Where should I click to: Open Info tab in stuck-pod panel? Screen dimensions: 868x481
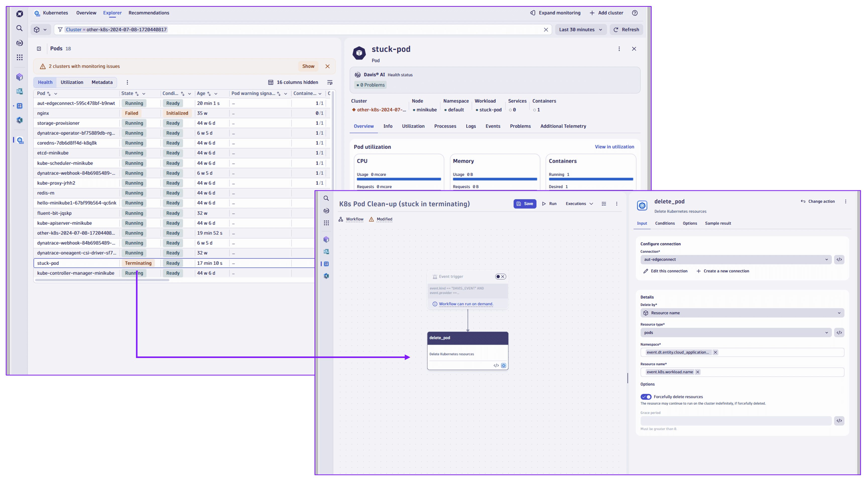coord(388,126)
